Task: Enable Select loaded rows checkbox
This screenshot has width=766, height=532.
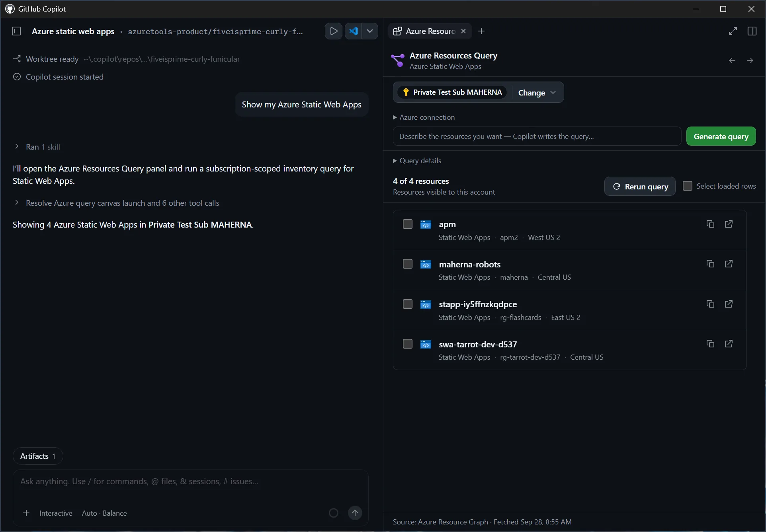Action: coord(687,186)
